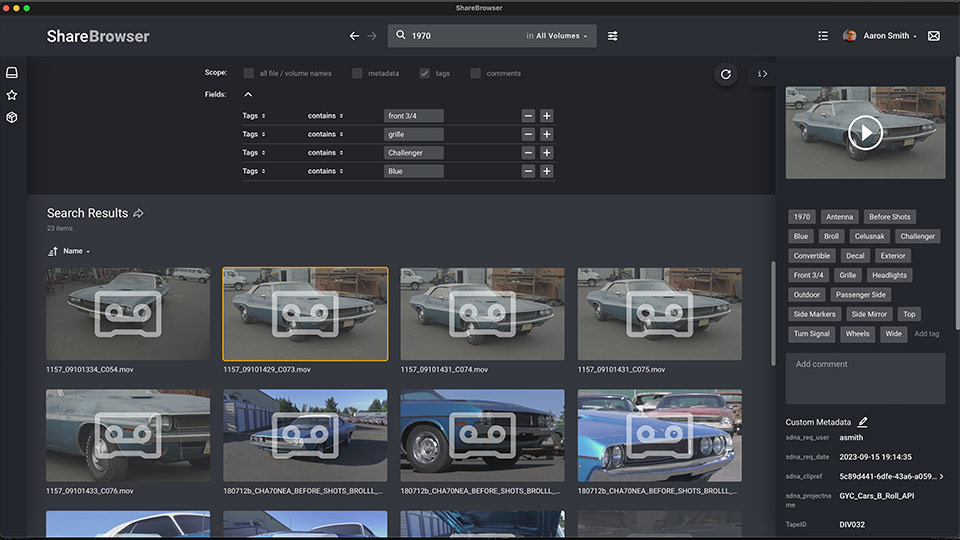Refresh the search with the circular arrow

(x=726, y=74)
